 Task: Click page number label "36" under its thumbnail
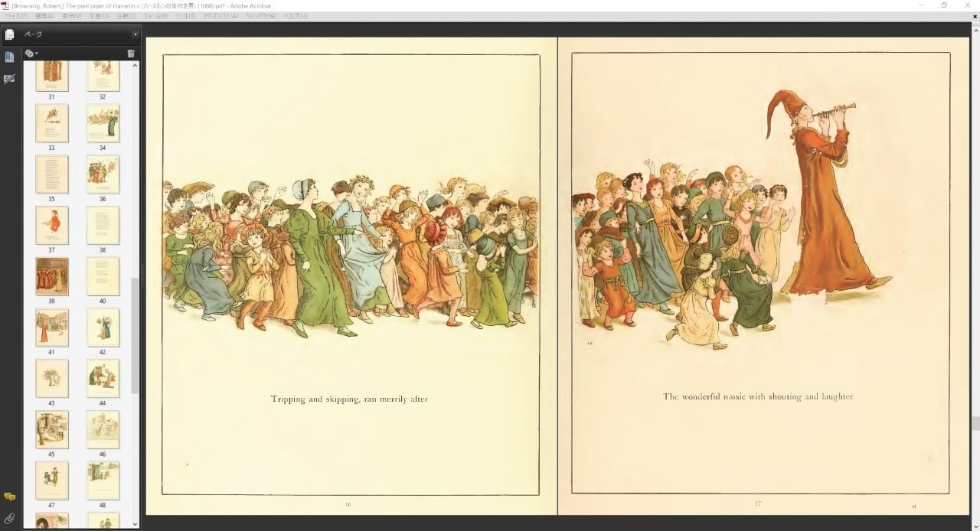[x=103, y=199]
